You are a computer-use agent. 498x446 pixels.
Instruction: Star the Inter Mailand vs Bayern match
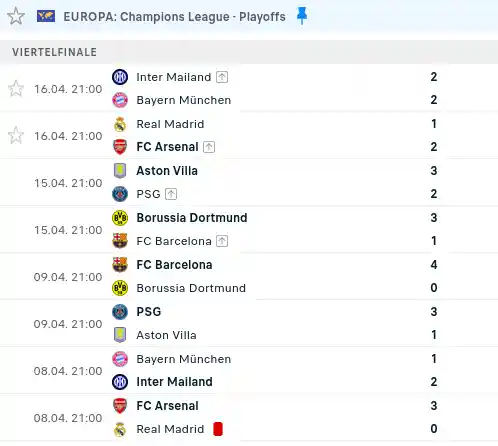(x=16, y=89)
